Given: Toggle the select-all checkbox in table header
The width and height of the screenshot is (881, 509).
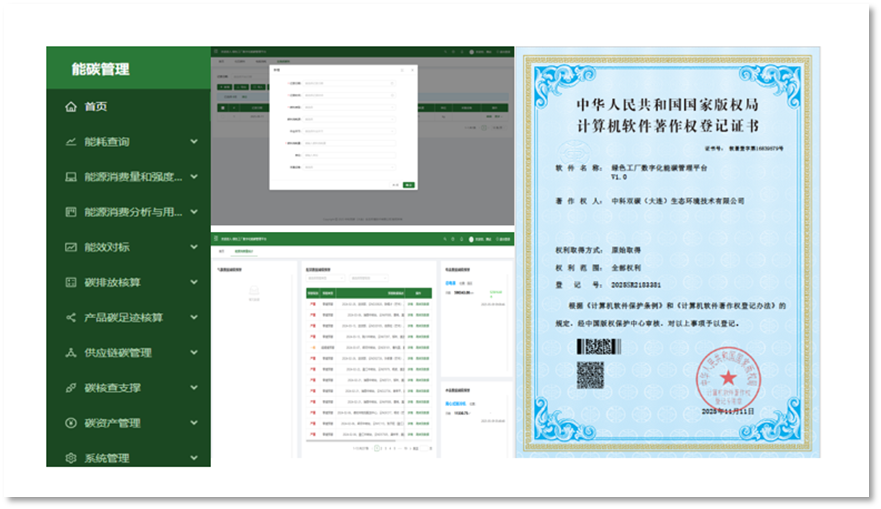Looking at the screenshot, I should (x=220, y=107).
